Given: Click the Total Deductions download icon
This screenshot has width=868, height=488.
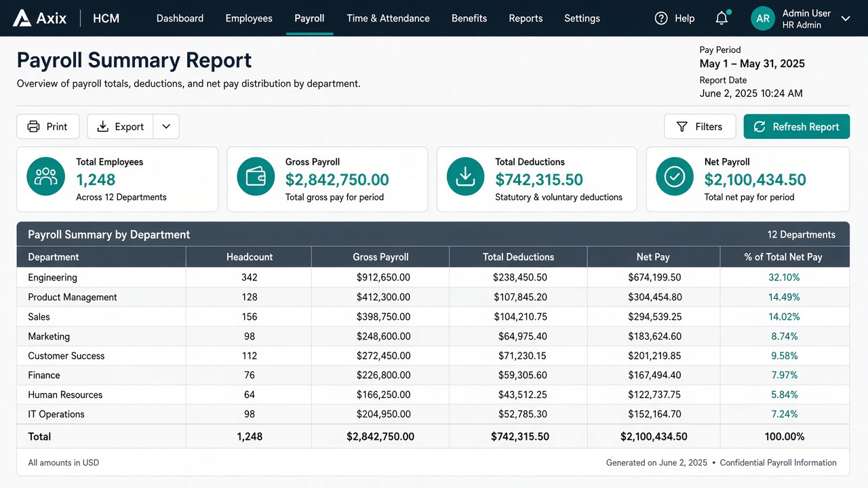Looking at the screenshot, I should (x=466, y=177).
